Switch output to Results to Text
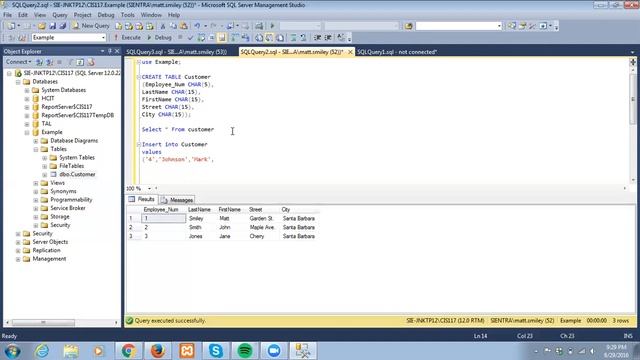640x360 pixels. point(259,38)
